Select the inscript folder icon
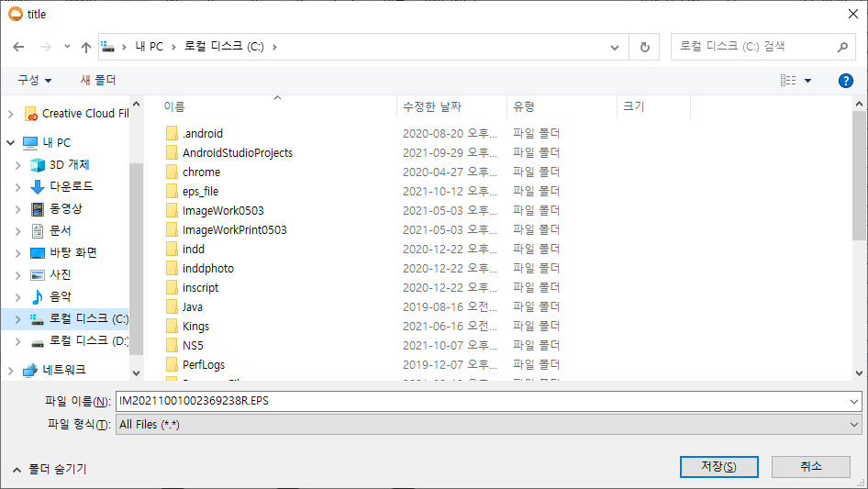 (x=172, y=288)
